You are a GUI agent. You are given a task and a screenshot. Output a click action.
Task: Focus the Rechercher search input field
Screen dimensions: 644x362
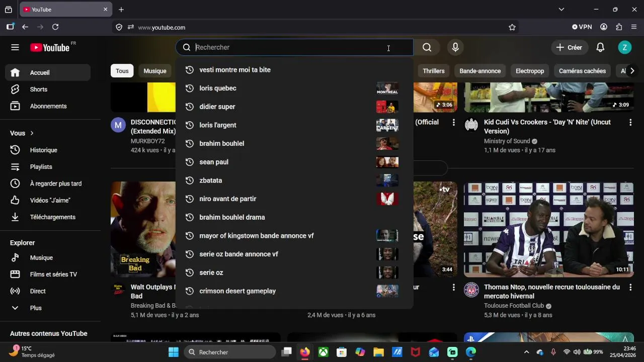pos(294,47)
